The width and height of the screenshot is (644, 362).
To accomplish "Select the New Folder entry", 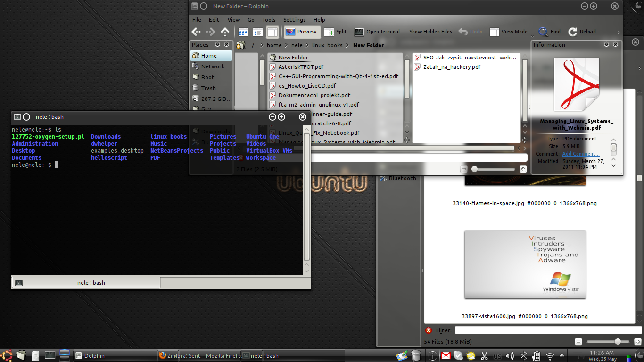I will (x=289, y=58).
